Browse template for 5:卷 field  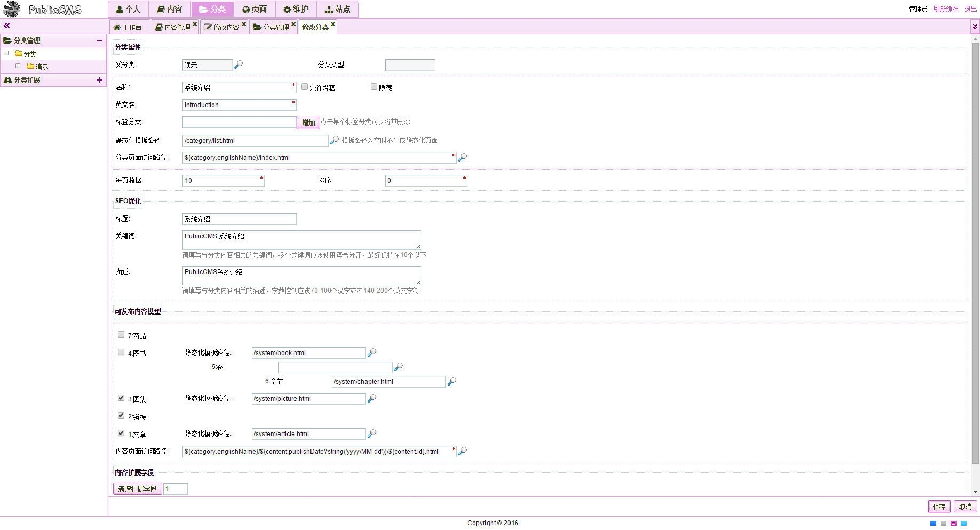coord(399,367)
